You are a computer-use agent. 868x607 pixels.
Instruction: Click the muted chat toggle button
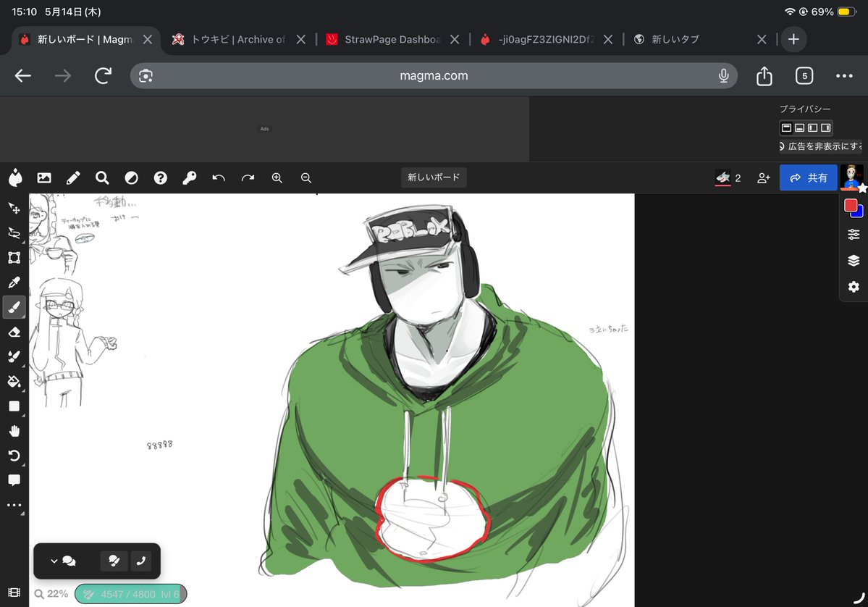[114, 561]
